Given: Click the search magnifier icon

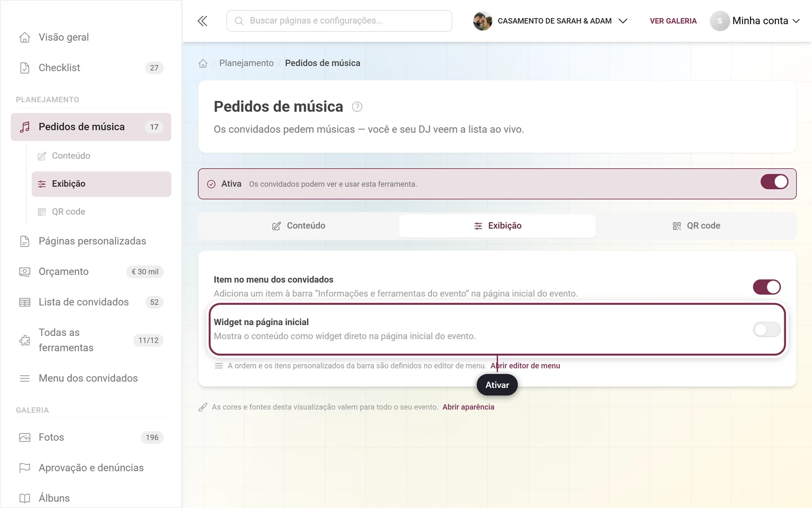Looking at the screenshot, I should (239, 21).
